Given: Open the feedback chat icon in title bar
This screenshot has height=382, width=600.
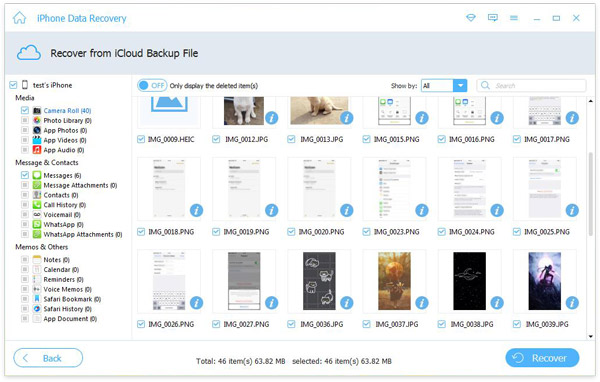Looking at the screenshot, I should 492,18.
